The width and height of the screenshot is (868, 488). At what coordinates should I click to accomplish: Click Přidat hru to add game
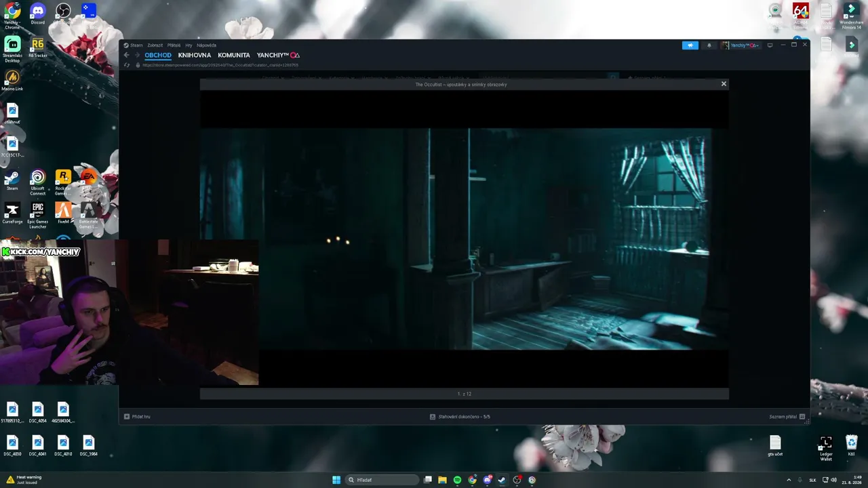pyautogui.click(x=137, y=417)
